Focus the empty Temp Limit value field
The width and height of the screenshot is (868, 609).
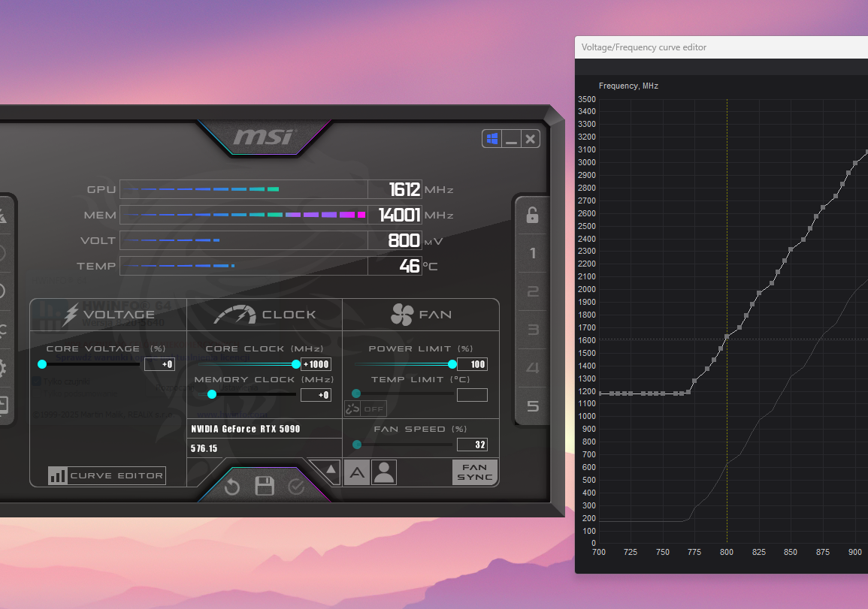472,395
